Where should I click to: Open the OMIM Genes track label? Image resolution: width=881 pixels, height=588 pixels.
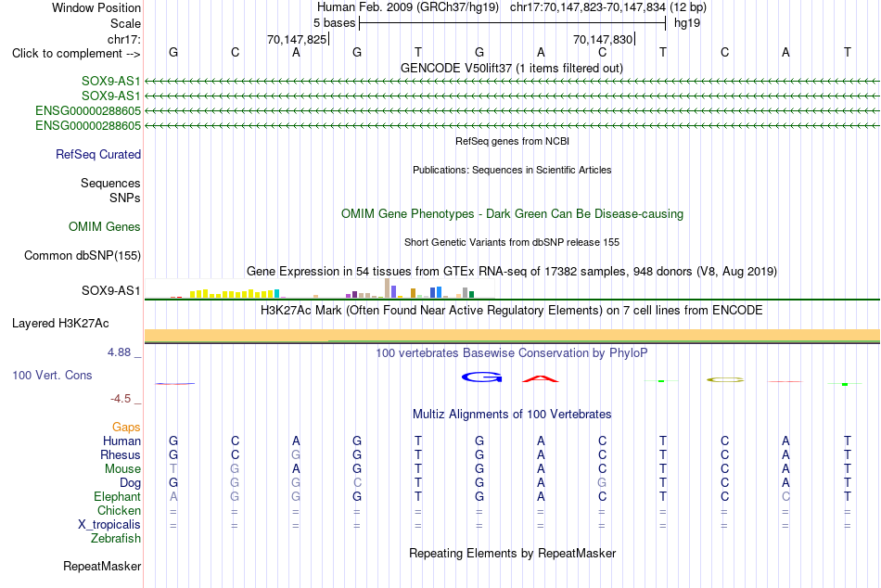(x=105, y=226)
